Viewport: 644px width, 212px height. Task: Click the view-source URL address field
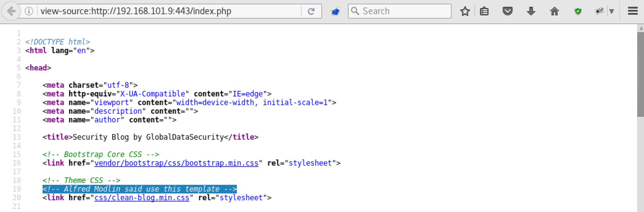168,11
